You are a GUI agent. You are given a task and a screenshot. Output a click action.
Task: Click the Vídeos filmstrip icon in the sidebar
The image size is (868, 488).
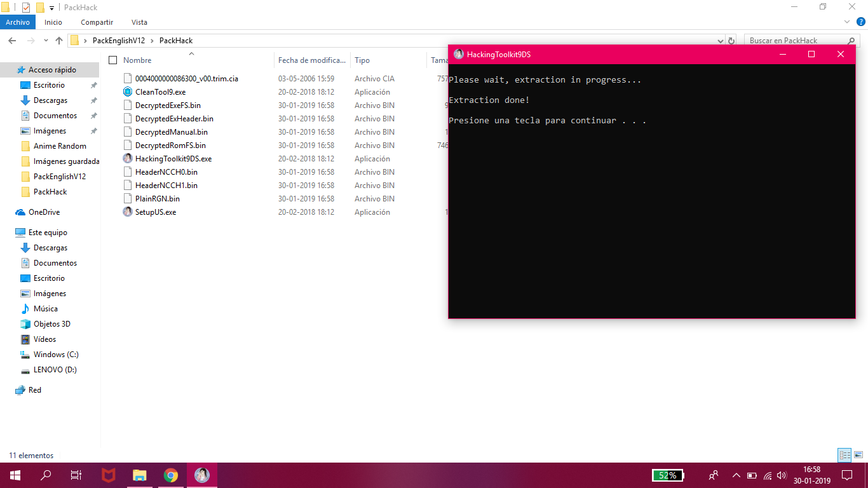(x=25, y=339)
